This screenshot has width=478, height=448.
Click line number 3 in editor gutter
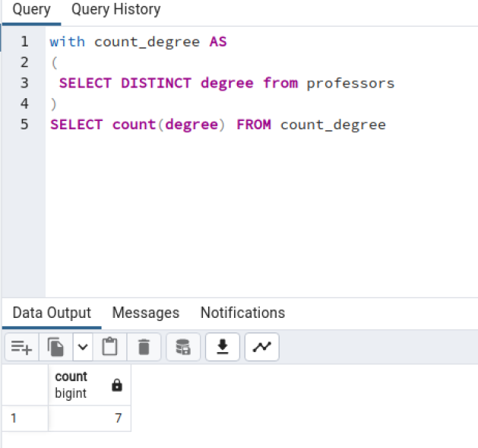point(24,84)
